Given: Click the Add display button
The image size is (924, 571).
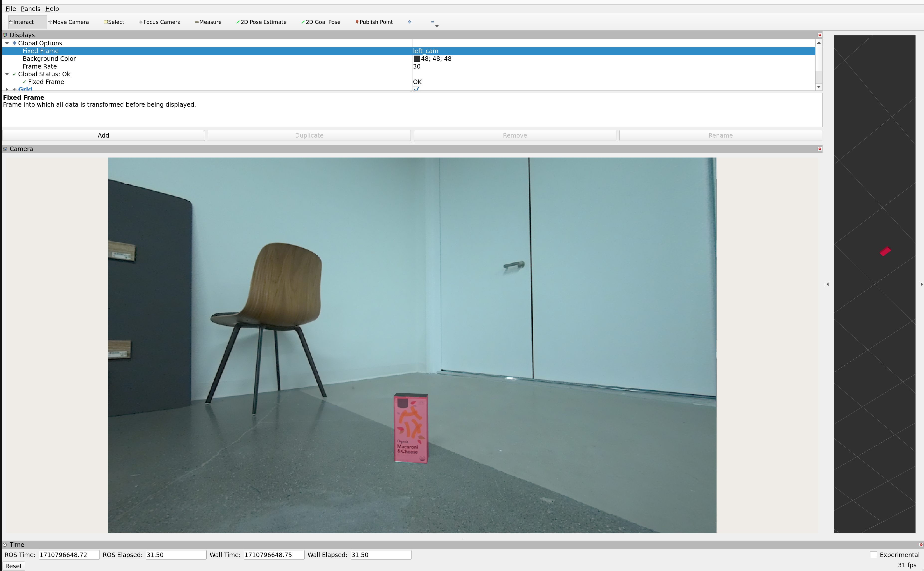Looking at the screenshot, I should pyautogui.click(x=103, y=135).
